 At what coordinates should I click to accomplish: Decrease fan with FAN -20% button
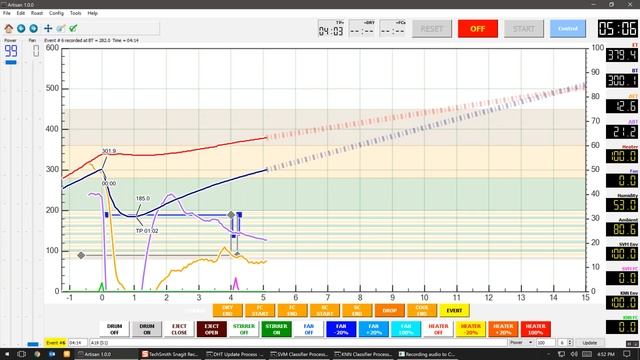pos(341,329)
